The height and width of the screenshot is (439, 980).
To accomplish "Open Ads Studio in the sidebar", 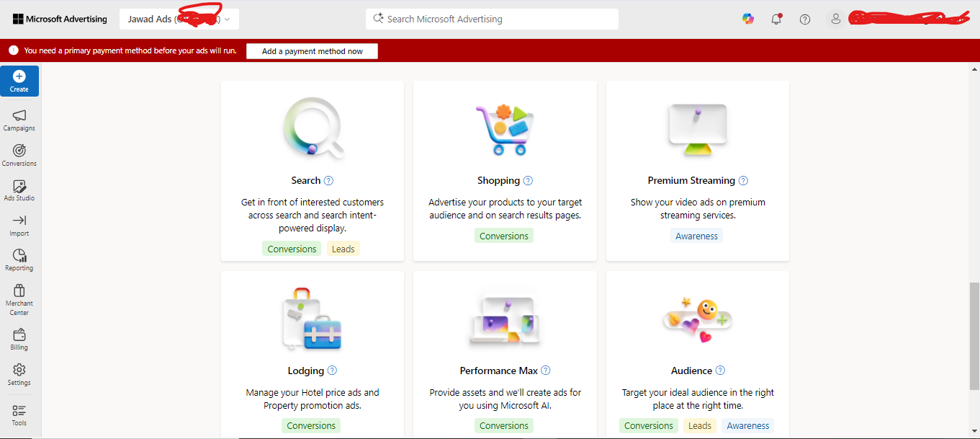I will [19, 190].
